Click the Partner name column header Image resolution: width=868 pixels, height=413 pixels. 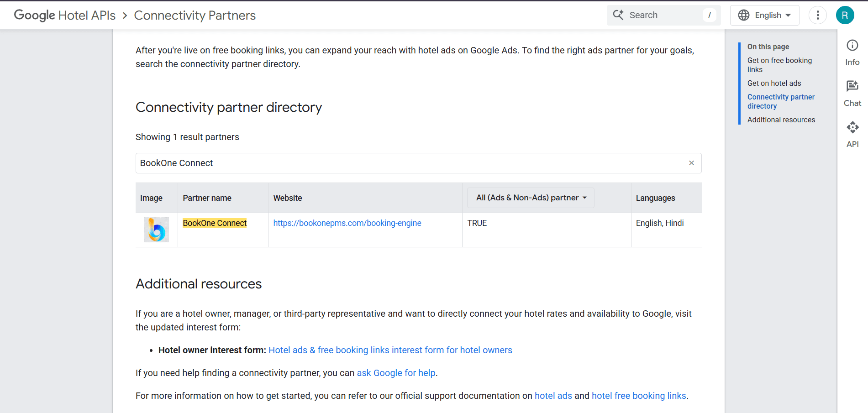(207, 198)
